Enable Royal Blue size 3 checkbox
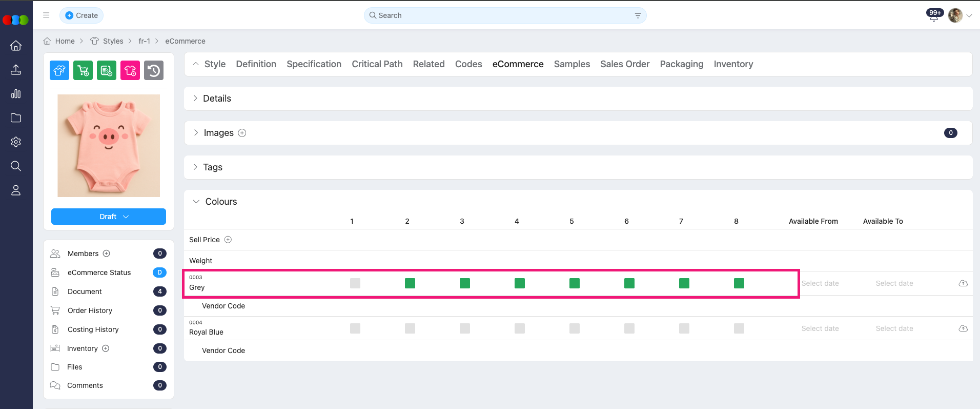This screenshot has height=409, width=980. coord(465,328)
